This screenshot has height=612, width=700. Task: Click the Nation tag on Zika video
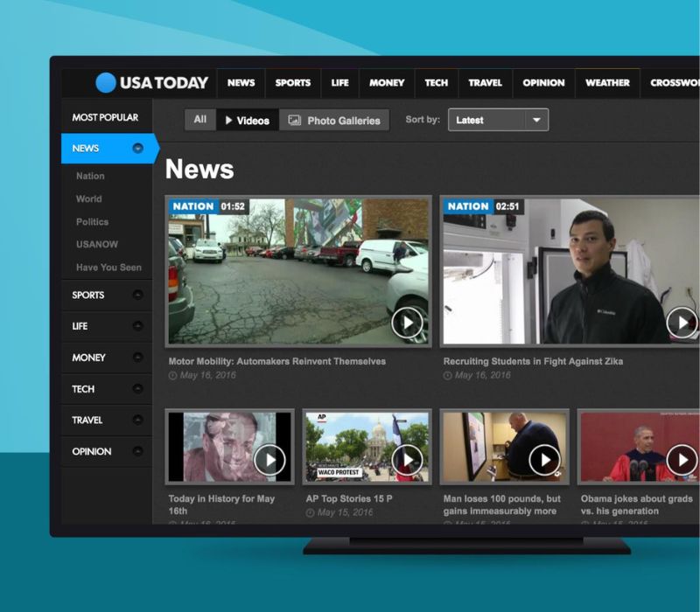tap(468, 206)
